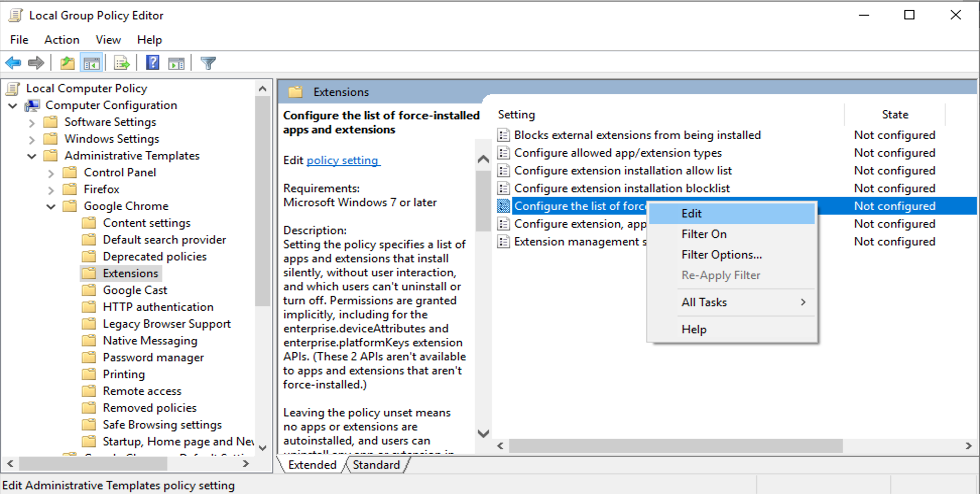Screen dimensions: 980x494
Task: Click the icon beside Configure extension installation blocklist
Action: pos(503,188)
